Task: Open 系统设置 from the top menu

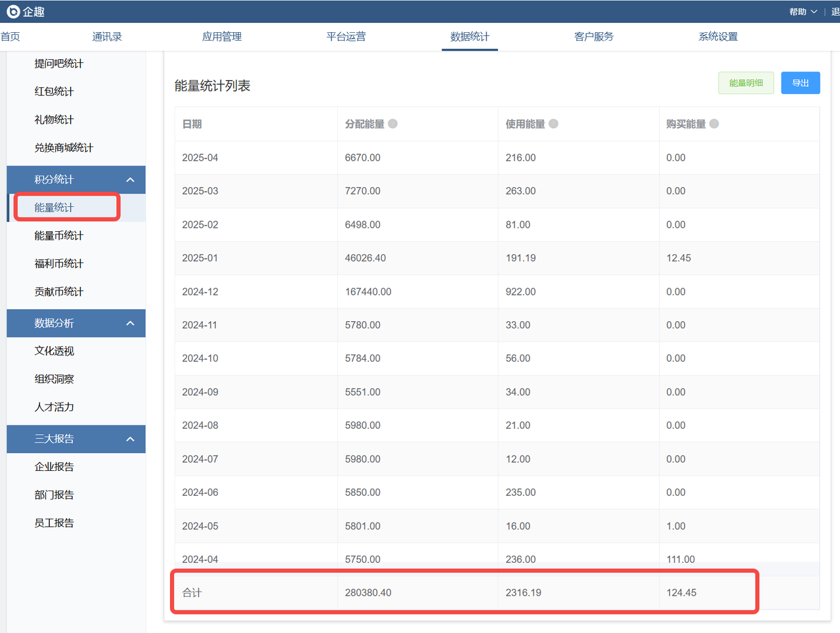Action: click(x=717, y=37)
